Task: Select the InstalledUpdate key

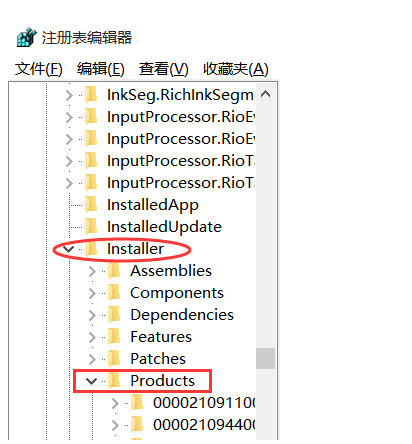Action: tap(164, 227)
